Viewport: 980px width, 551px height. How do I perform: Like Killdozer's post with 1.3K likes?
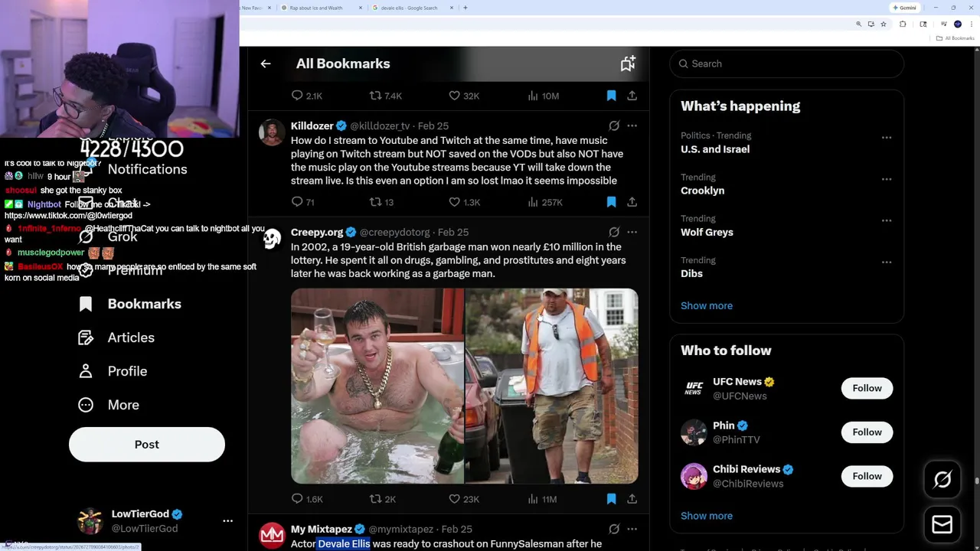[464, 202]
